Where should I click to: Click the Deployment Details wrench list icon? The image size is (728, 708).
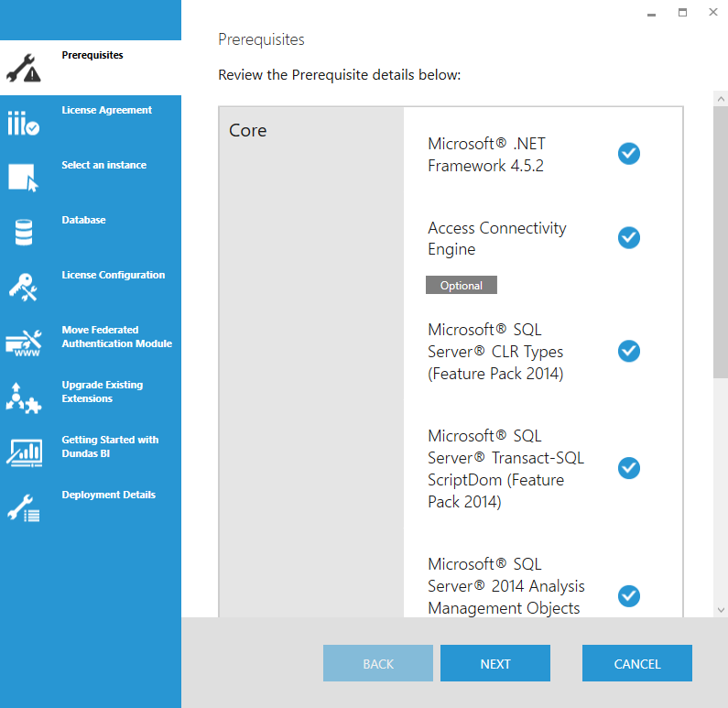pyautogui.click(x=24, y=508)
